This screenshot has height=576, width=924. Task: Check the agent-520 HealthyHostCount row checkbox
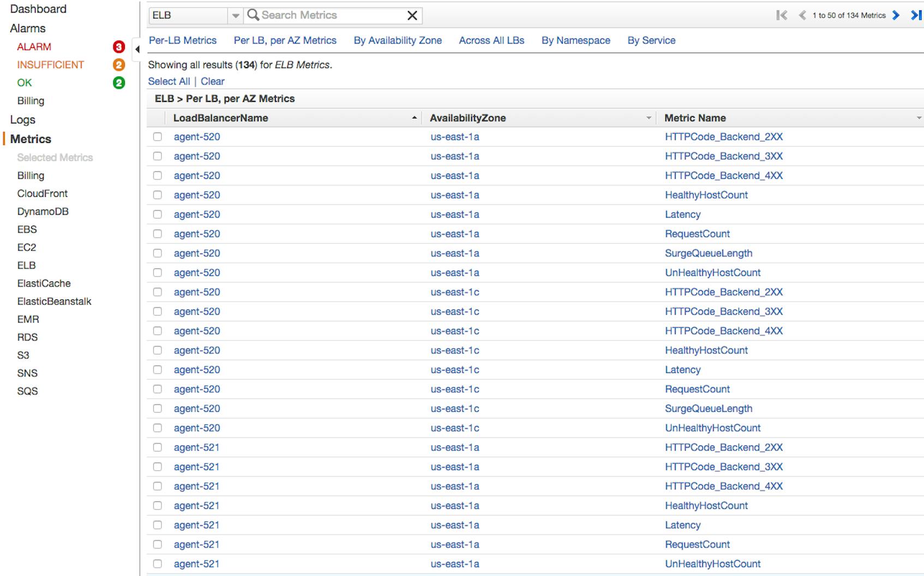[x=158, y=195]
